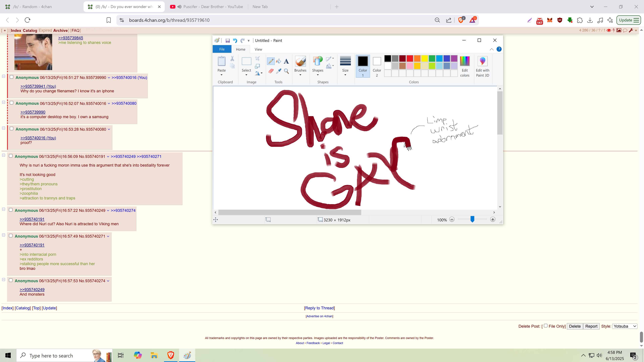This screenshot has height=362, width=644.
Task: Open post menu arrow for No.935740274
Action: pyautogui.click(x=108, y=281)
